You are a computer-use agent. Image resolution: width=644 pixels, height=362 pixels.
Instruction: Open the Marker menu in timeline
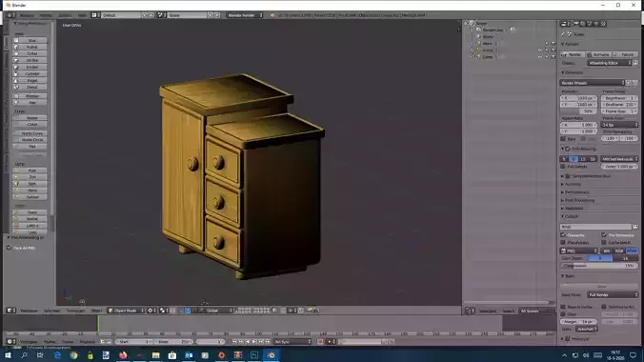(x=50, y=341)
